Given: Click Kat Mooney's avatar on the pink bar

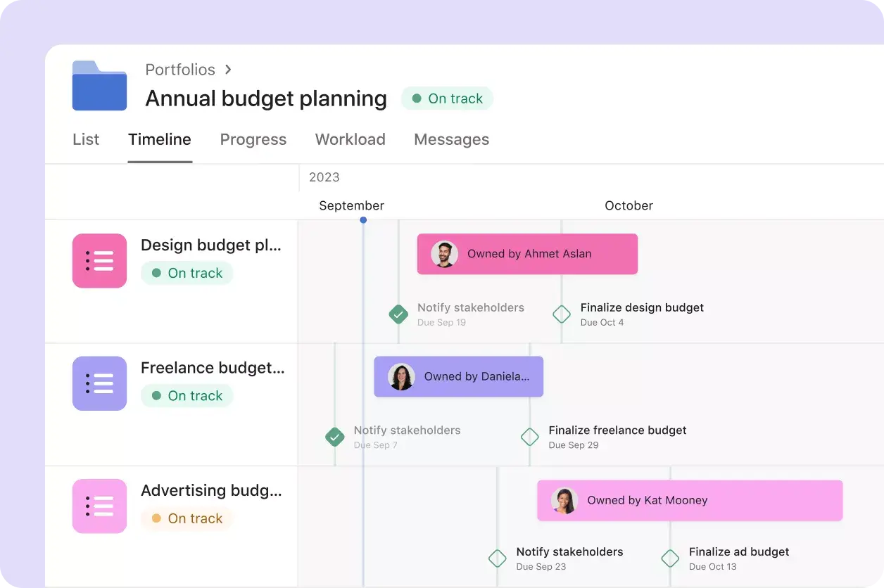Looking at the screenshot, I should pyautogui.click(x=563, y=500).
